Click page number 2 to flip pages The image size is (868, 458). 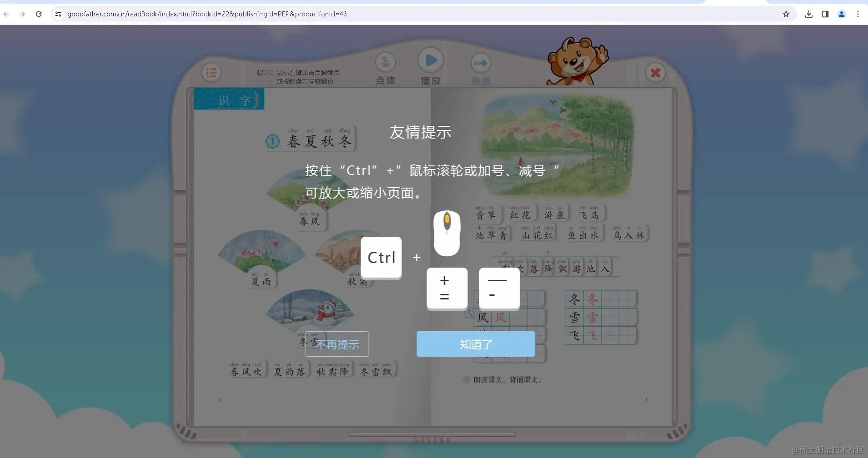220,400
